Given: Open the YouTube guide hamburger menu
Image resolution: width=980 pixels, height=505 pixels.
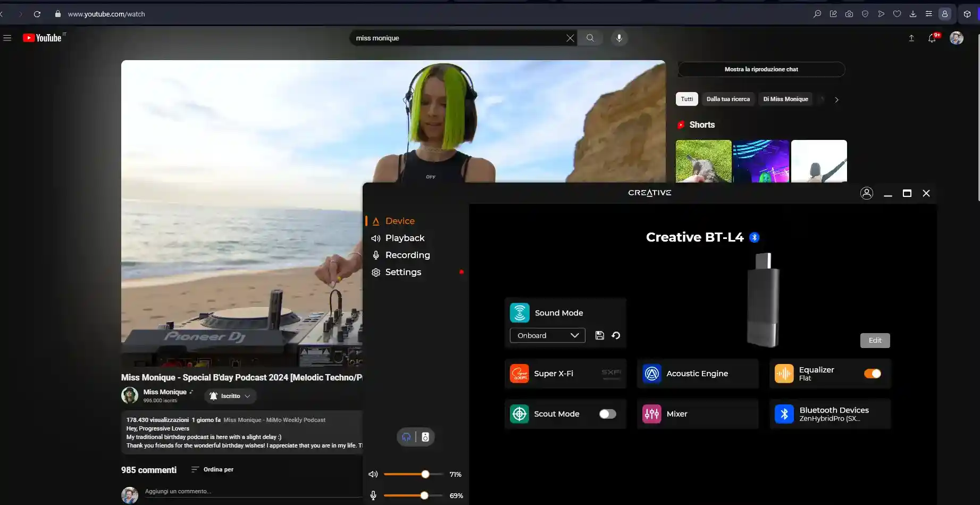Looking at the screenshot, I should [x=7, y=38].
